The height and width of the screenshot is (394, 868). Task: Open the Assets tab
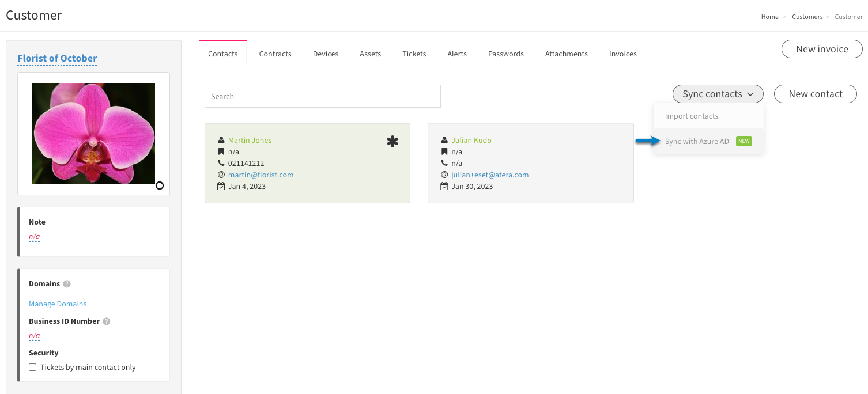pos(371,54)
